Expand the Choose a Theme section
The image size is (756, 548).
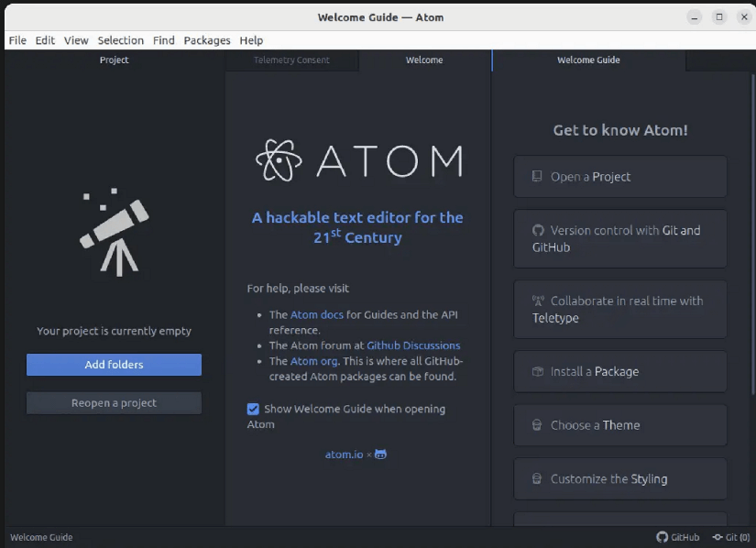[620, 425]
